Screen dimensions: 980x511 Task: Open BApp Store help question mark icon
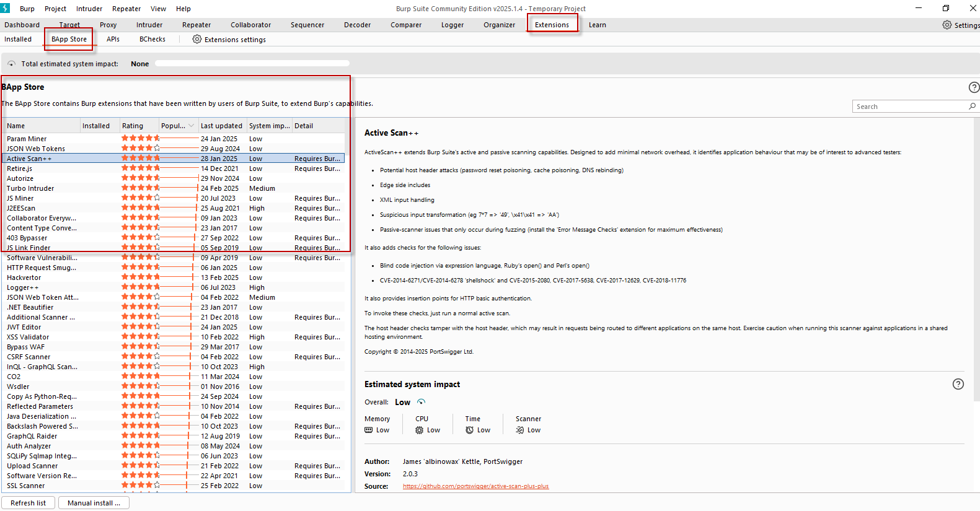[x=974, y=87]
